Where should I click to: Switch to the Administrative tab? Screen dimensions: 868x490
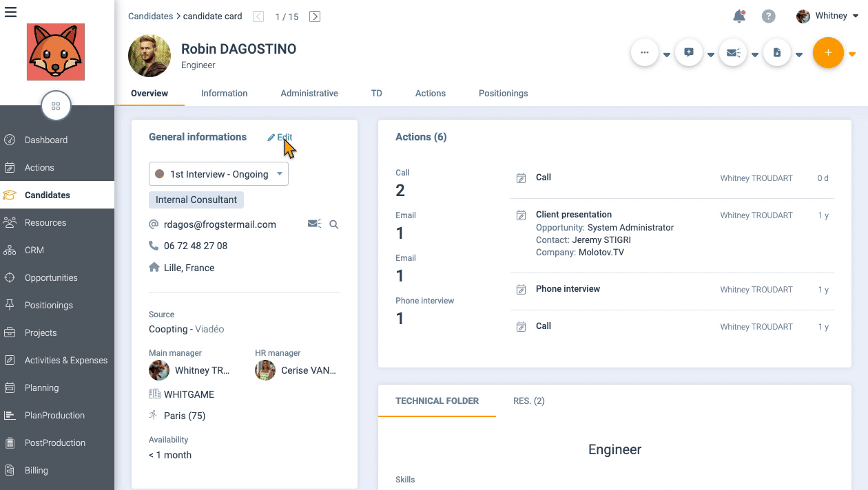coord(309,94)
